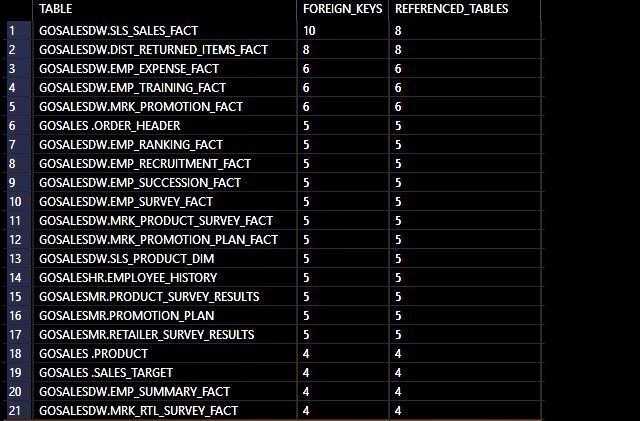Select row number 1 header
The width and height of the screenshot is (640, 421).
(19, 31)
